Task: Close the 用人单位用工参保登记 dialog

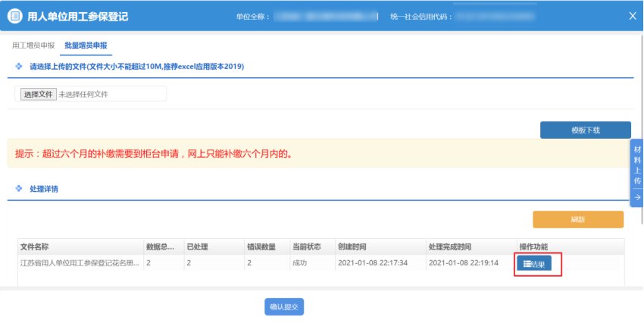Action: click(633, 16)
